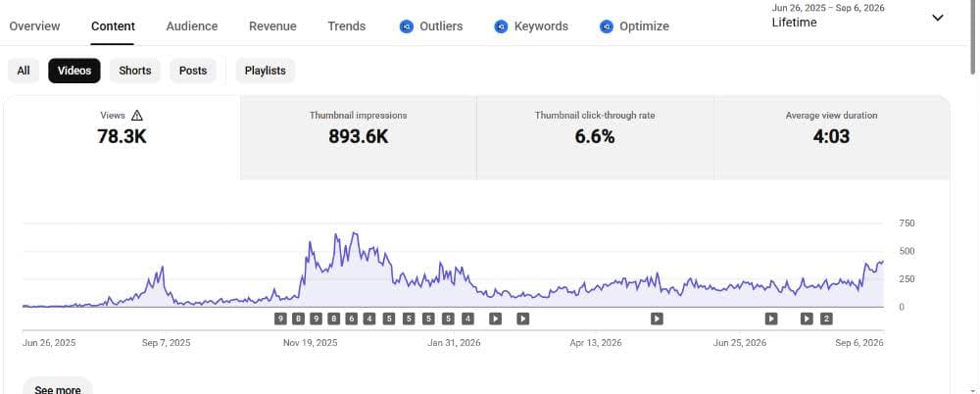The width and height of the screenshot is (980, 394).
Task: Select the Videos filter chip
Action: coord(74,71)
